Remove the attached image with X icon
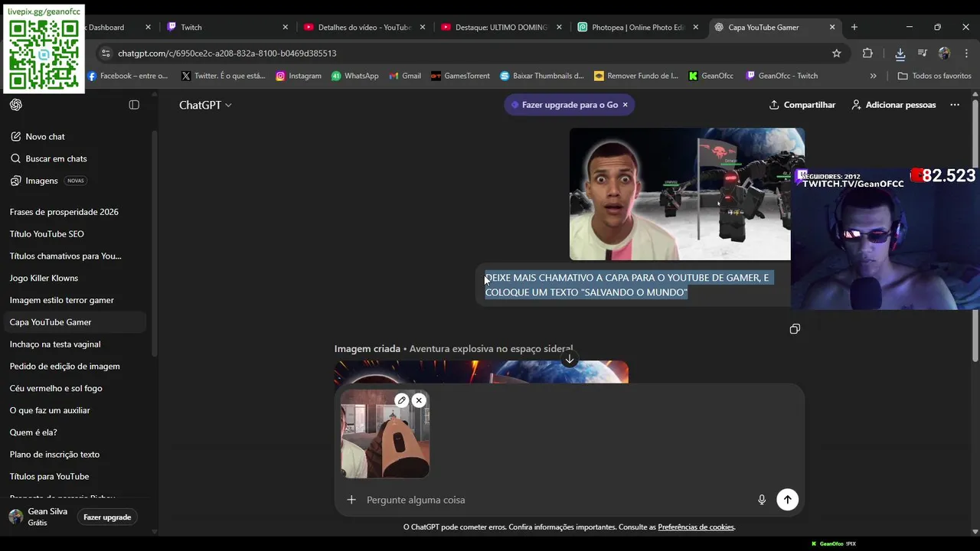The width and height of the screenshot is (980, 551). (x=419, y=400)
